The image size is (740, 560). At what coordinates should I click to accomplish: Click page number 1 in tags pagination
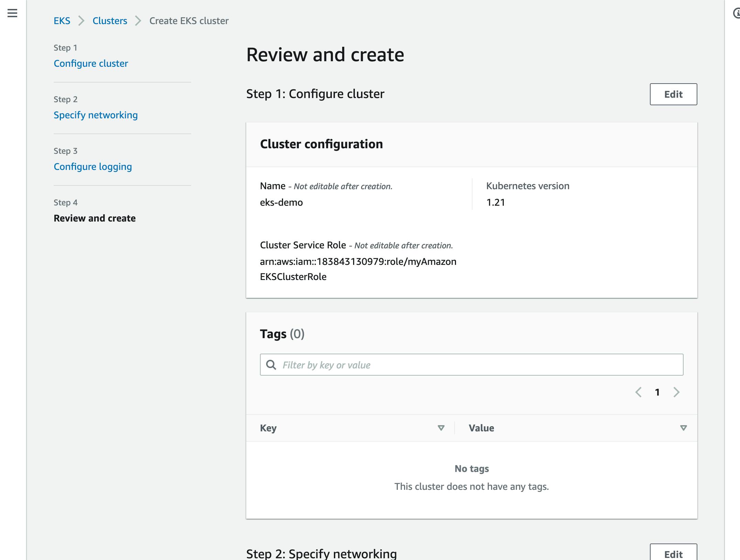coord(657,392)
